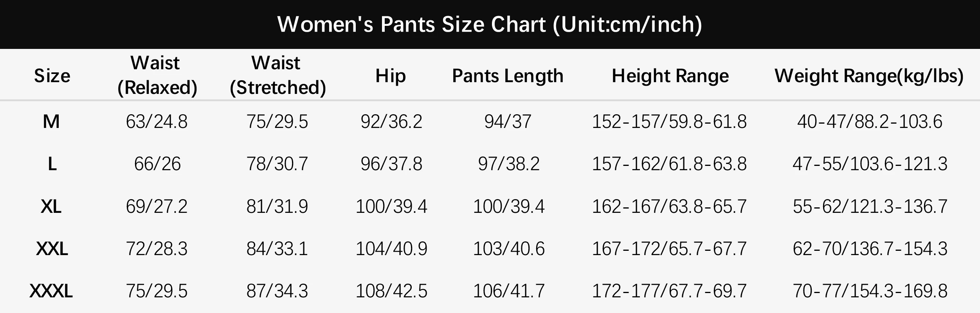Select the Size column header
This screenshot has width=980, height=313.
coord(52,76)
